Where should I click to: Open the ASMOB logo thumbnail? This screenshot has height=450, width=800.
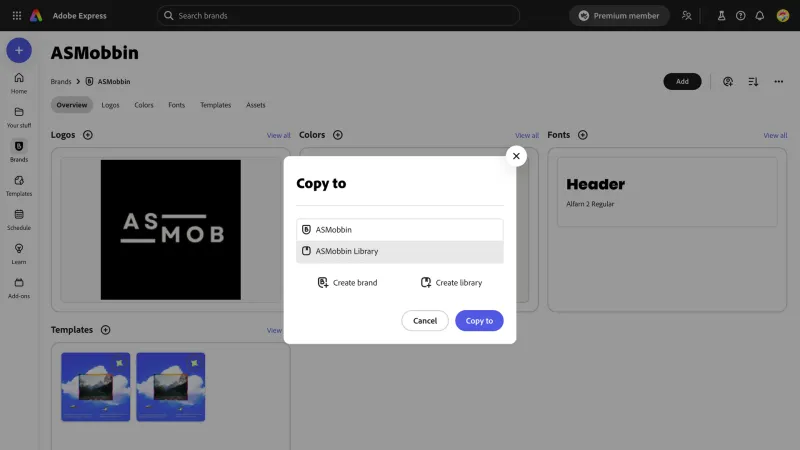(170, 230)
